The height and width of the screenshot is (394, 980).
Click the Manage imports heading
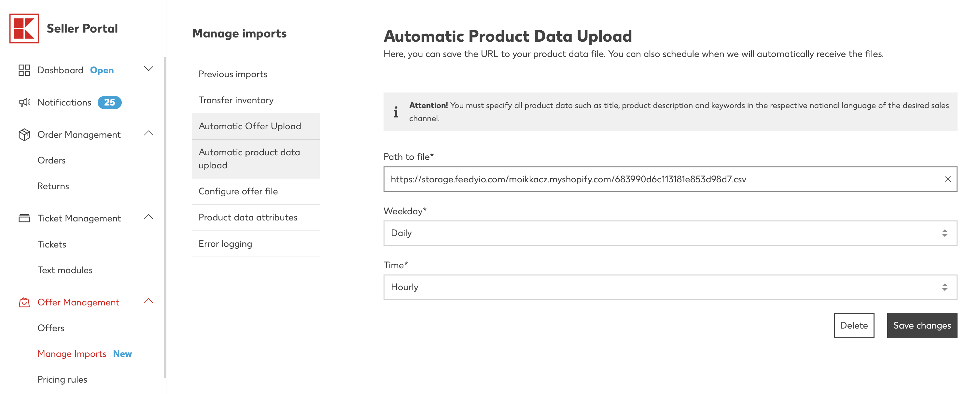(x=239, y=34)
